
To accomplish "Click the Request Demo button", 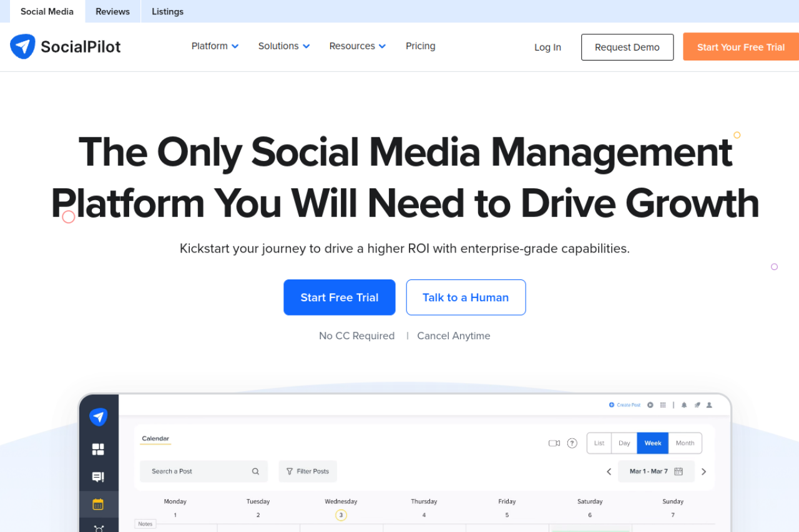I will 627,47.
